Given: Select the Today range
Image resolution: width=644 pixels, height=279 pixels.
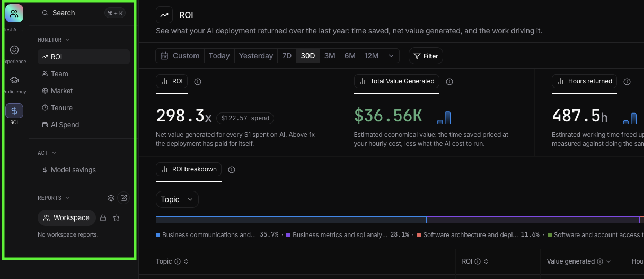Looking at the screenshot, I should click(219, 56).
